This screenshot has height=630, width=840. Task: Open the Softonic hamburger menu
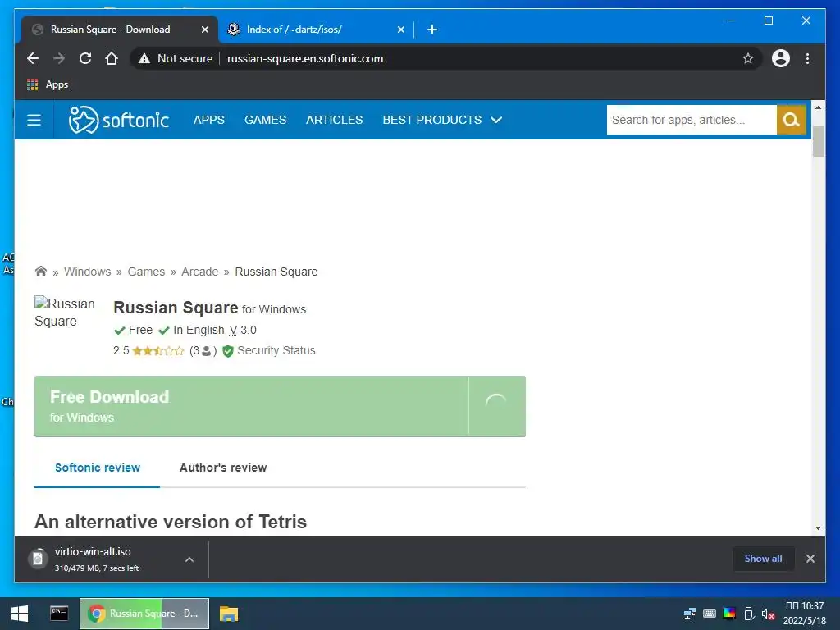(34, 120)
